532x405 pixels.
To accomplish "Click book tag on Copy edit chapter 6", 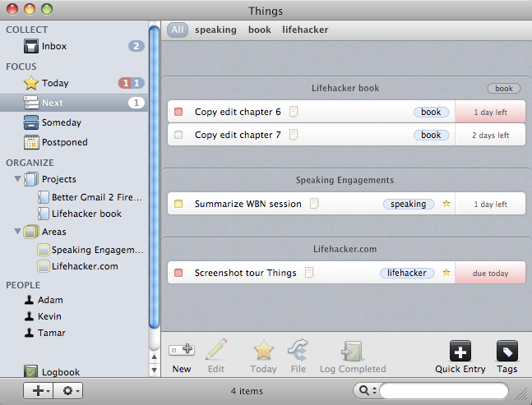I will pyautogui.click(x=431, y=112).
